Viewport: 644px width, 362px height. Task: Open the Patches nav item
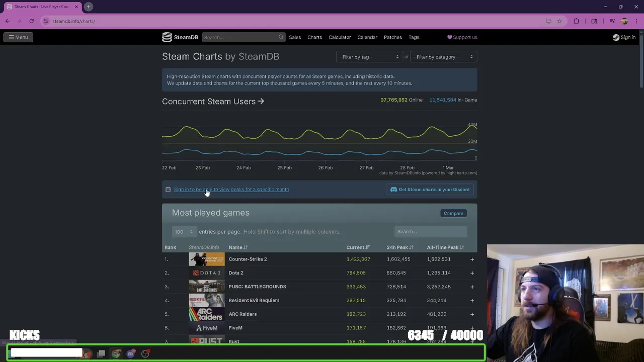393,37
